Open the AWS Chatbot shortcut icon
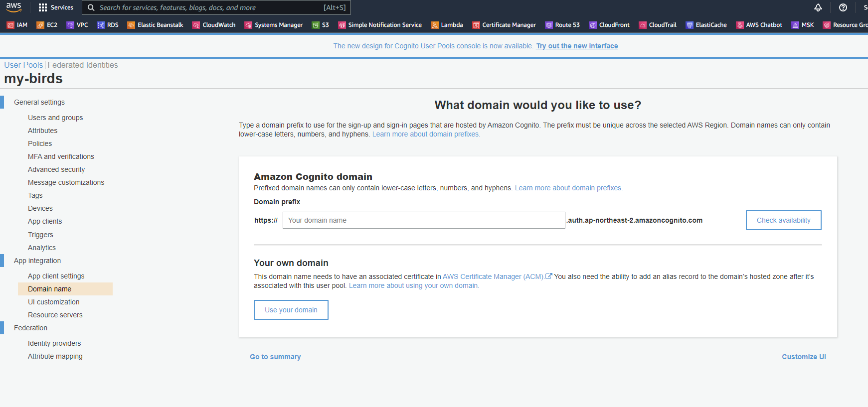 [740, 25]
